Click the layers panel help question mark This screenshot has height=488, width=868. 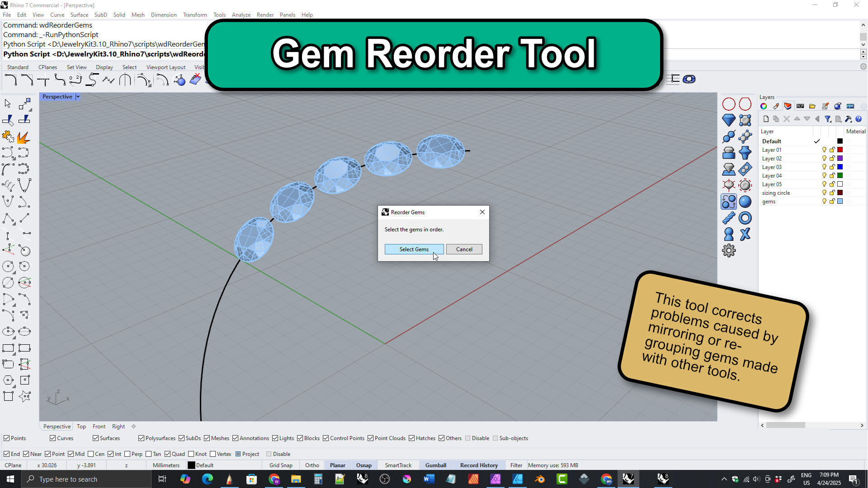(x=858, y=119)
